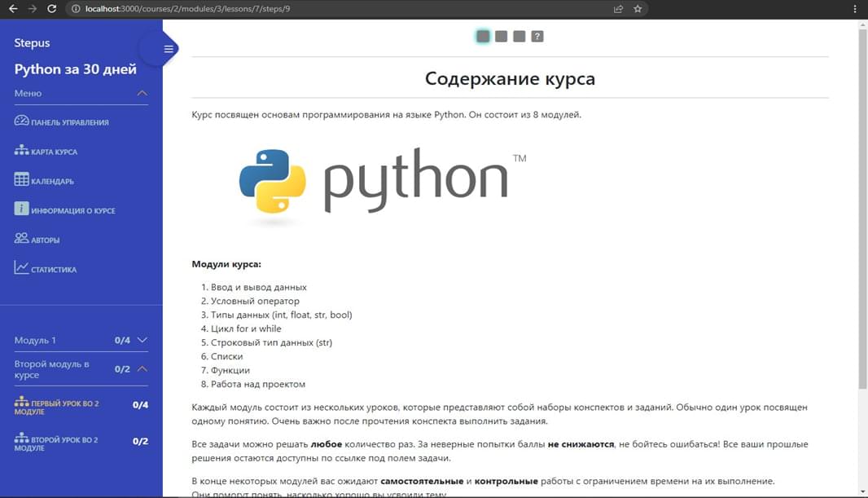Click the dashboard gauge icon (Панель управления)
The height and width of the screenshot is (498, 868).
point(22,121)
